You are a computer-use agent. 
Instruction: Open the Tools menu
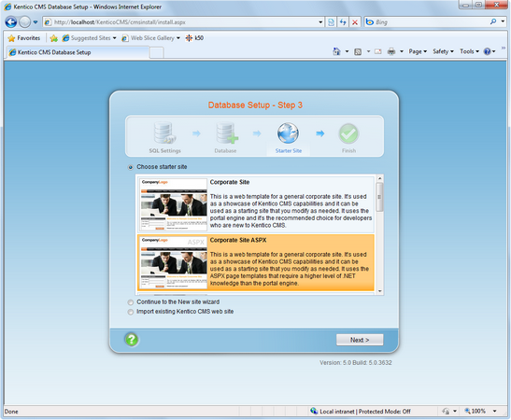[469, 51]
